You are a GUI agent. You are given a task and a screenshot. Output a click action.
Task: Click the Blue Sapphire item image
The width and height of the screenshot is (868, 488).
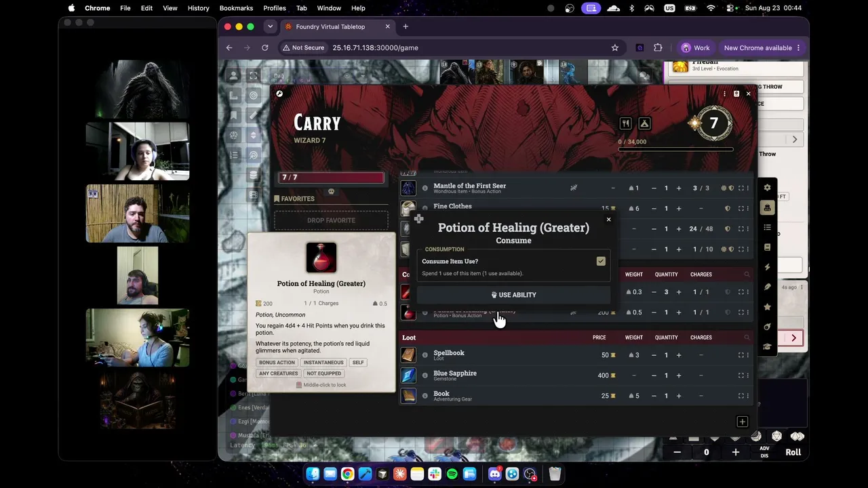[408, 375]
